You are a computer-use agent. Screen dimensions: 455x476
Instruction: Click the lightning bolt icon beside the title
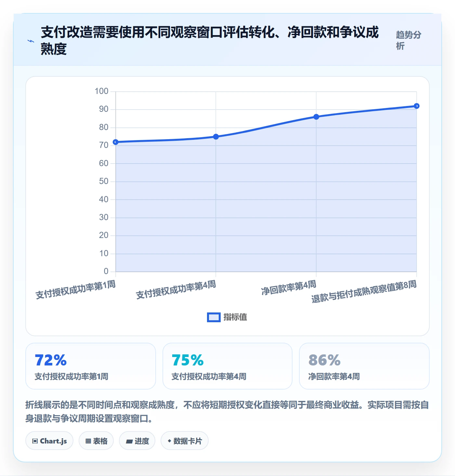point(31,41)
